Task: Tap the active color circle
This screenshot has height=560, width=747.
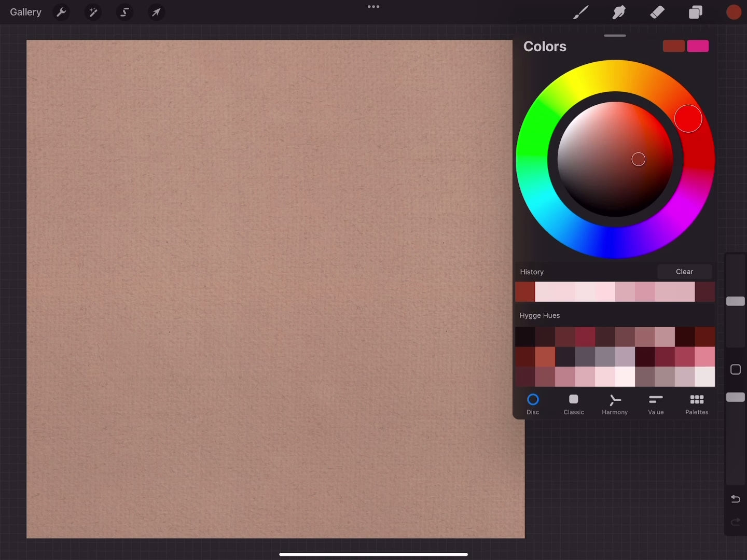Action: 734,12
